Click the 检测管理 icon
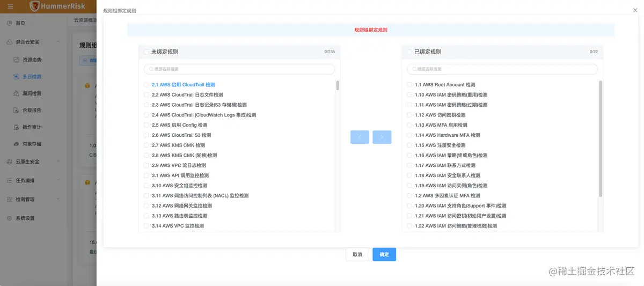Image resolution: width=644 pixels, height=286 pixels. pos(10,199)
